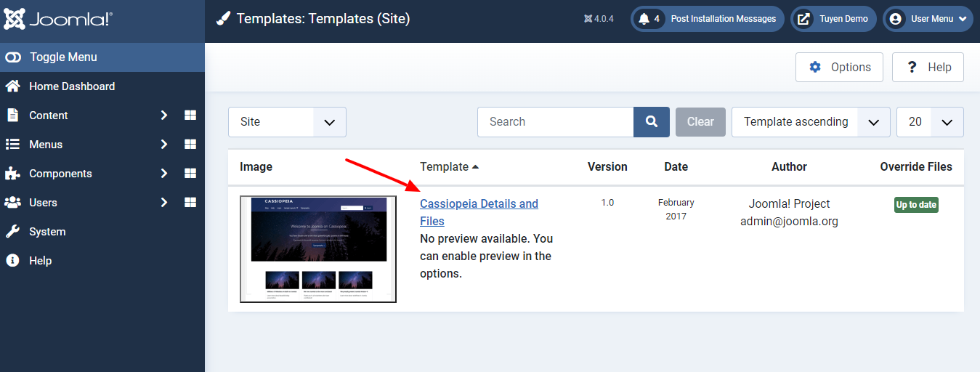The width and height of the screenshot is (980, 372).
Task: Expand the Menus submenu chevron
Action: (x=164, y=144)
